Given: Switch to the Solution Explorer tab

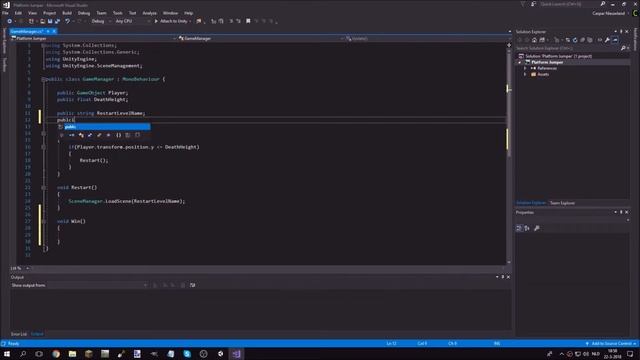Looking at the screenshot, I should tap(531, 203).
